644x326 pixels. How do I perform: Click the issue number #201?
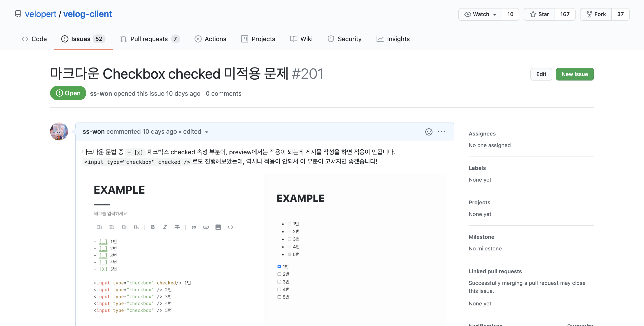307,74
